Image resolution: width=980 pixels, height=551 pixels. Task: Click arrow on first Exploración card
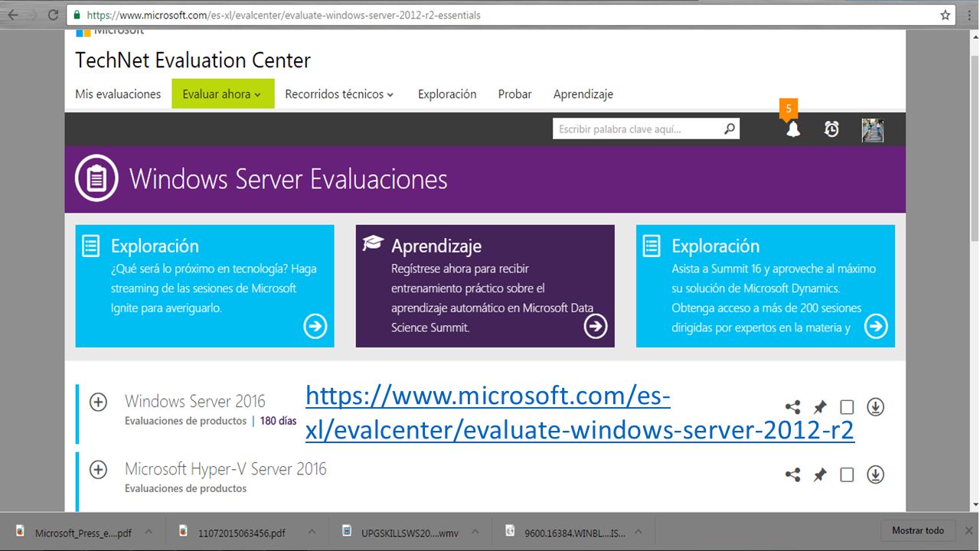coord(315,327)
